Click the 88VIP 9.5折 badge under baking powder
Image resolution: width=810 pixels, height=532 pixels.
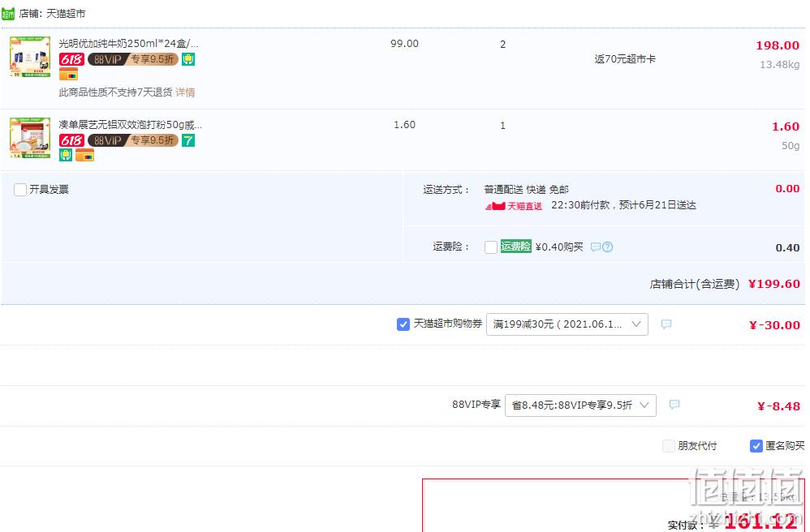(133, 140)
